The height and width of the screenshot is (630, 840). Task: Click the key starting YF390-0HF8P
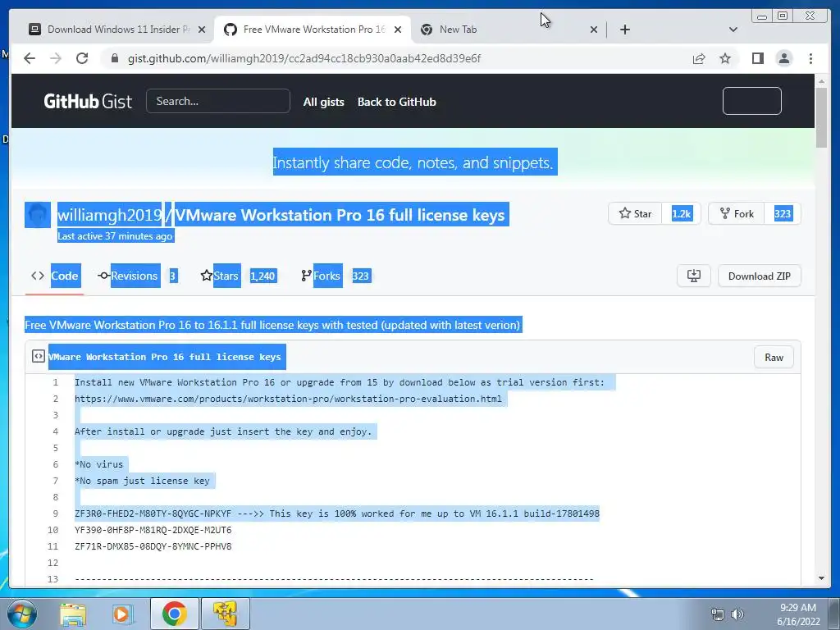pyautogui.click(x=153, y=530)
